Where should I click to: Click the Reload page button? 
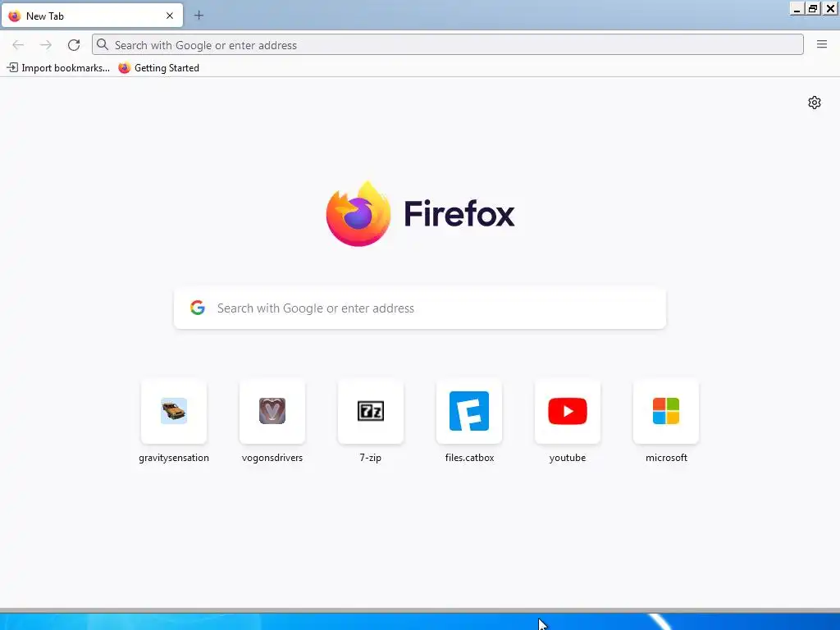click(x=74, y=45)
